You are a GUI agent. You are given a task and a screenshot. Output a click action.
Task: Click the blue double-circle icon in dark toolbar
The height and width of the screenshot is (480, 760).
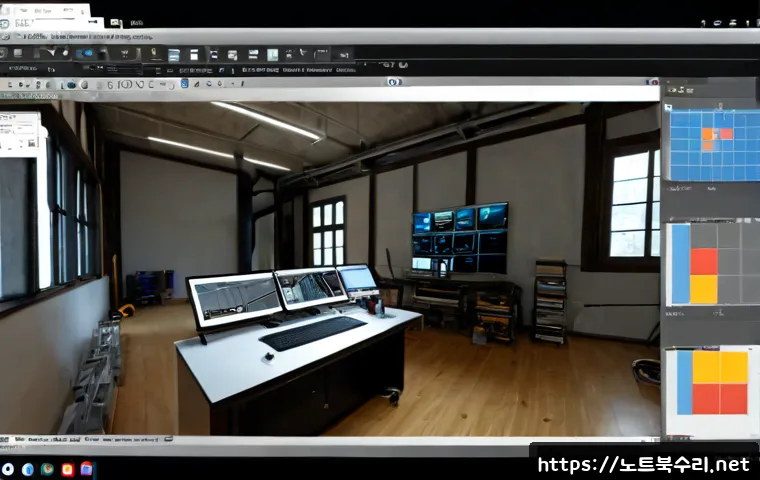click(x=84, y=53)
